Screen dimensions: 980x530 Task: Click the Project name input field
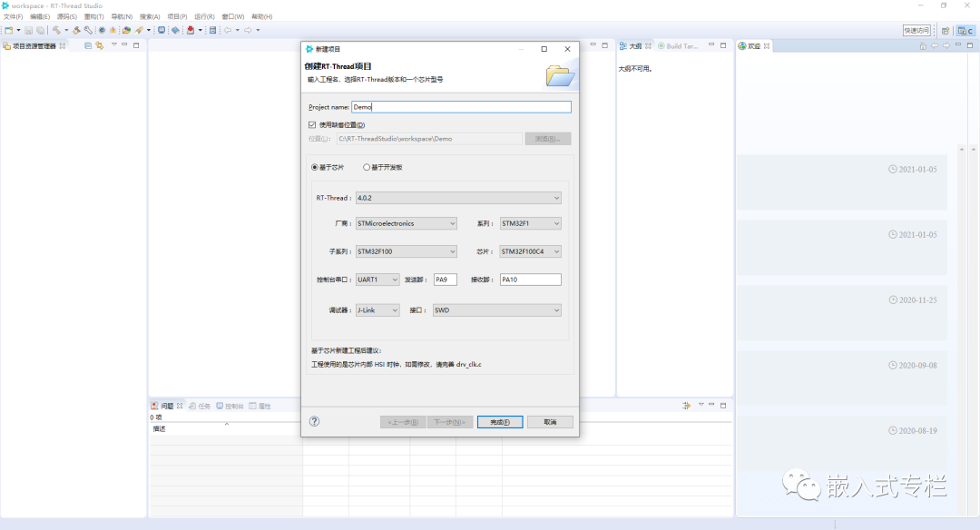click(461, 107)
